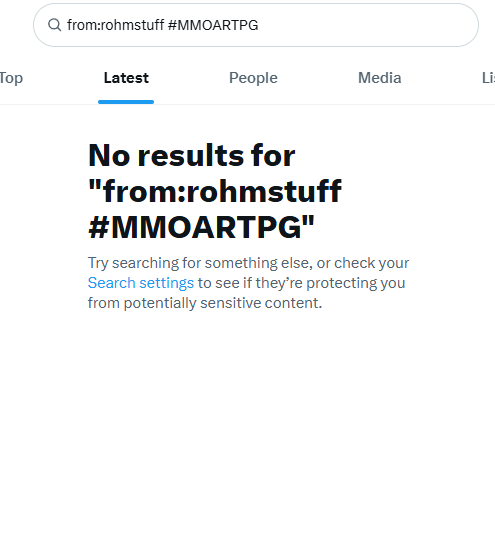Place cursor on #MMOARTPG in search field
The height and width of the screenshot is (555, 495).
[x=213, y=25]
